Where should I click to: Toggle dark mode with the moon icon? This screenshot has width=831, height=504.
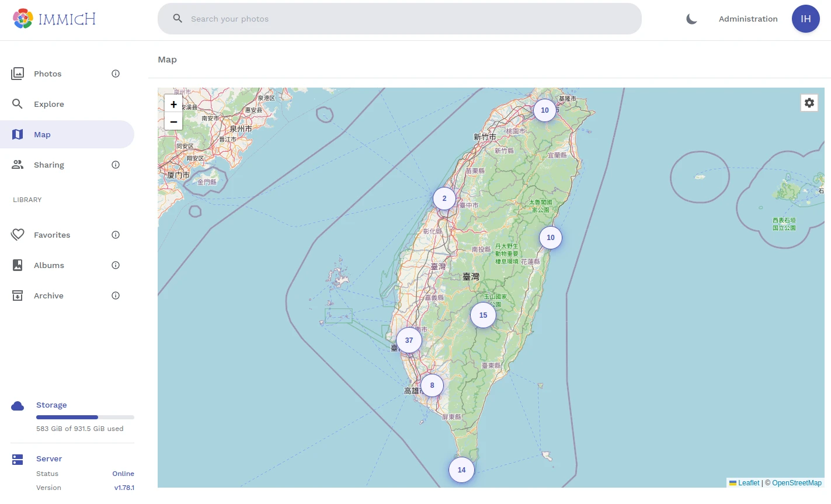point(691,19)
